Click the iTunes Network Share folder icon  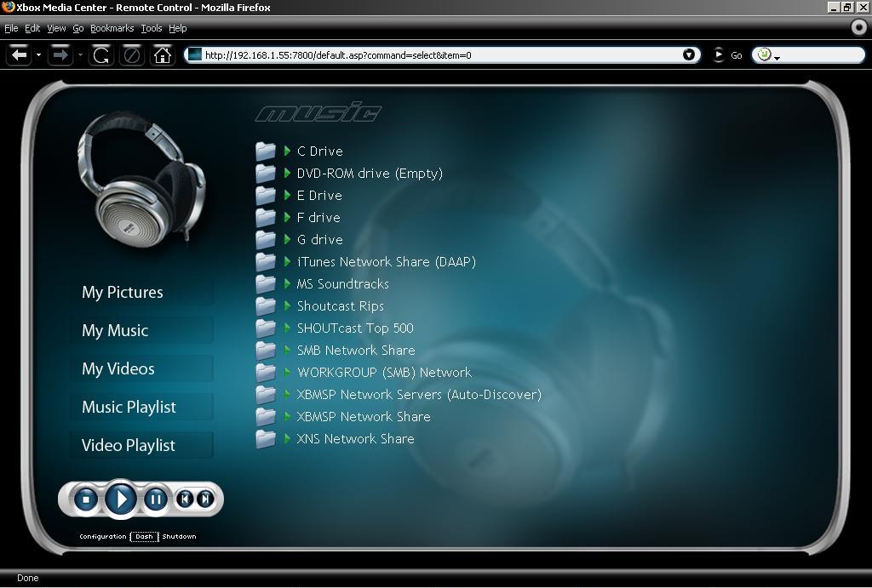[x=266, y=262]
